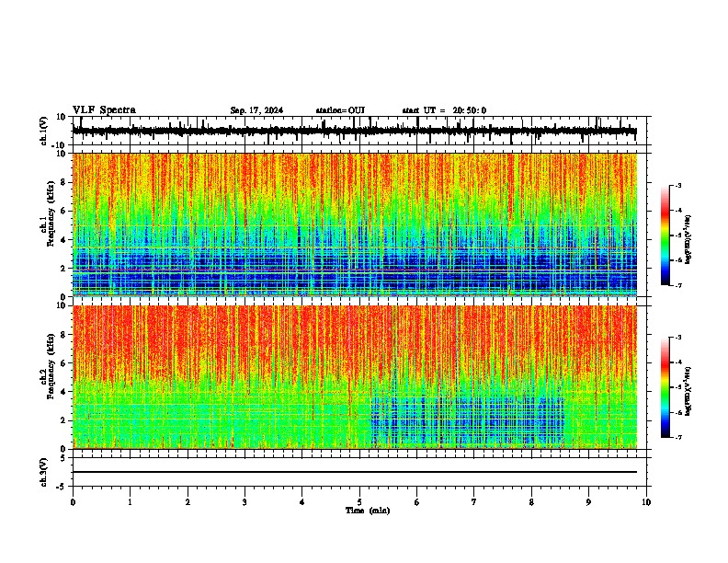Click the "-3" label on ch.1 colorbar
728x563 pixels.
677,186
